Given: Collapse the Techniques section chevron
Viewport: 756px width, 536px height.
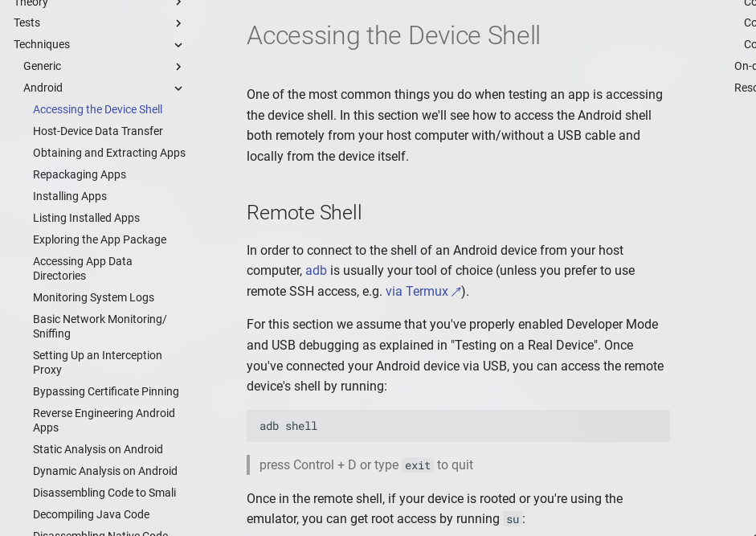Looking at the screenshot, I should [178, 45].
